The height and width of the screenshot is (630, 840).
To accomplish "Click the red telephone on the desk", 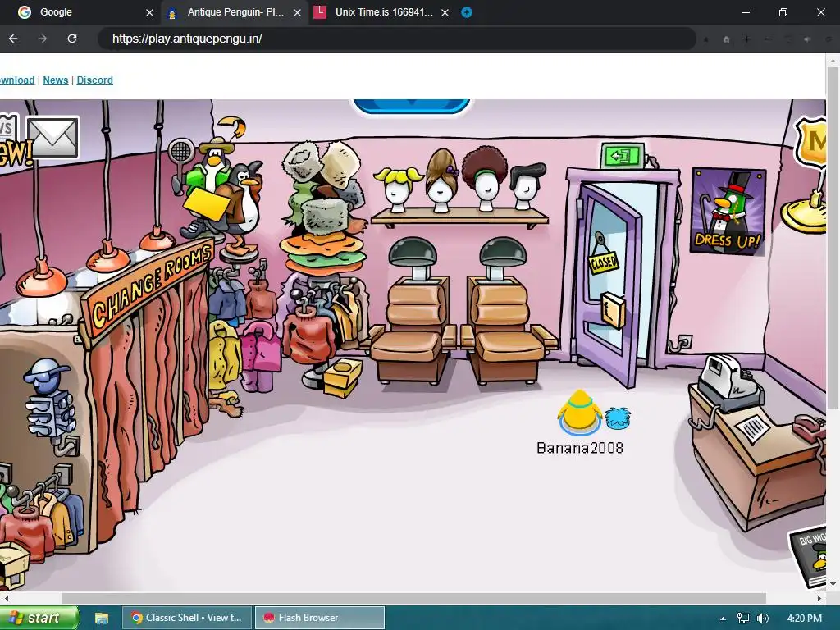I will [x=810, y=429].
